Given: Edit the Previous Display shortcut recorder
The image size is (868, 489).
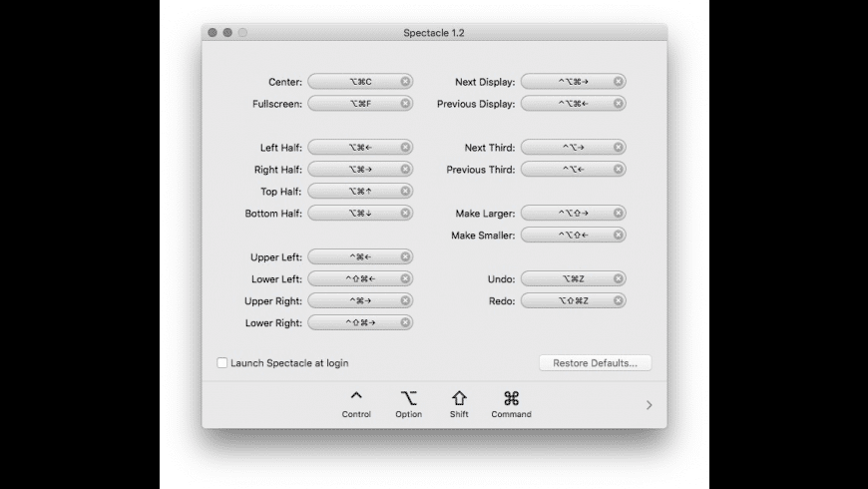Looking at the screenshot, I should pyautogui.click(x=573, y=104).
